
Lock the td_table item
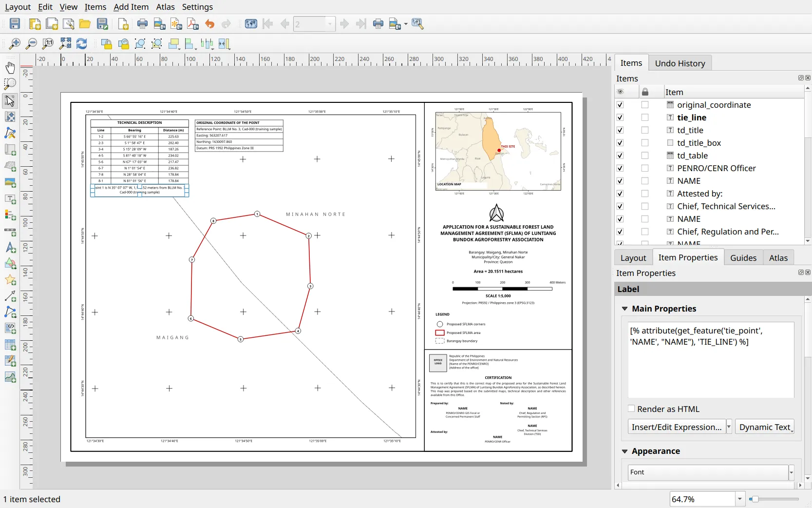click(645, 156)
